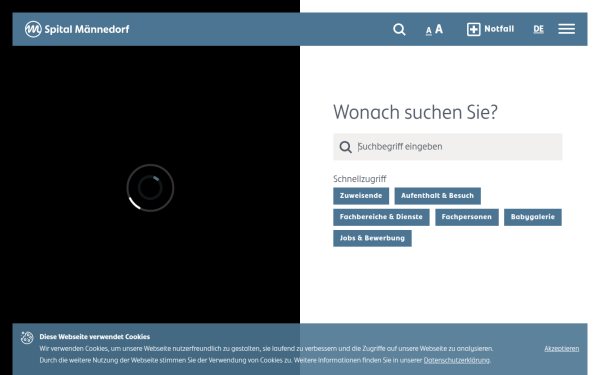Open search via header magnifier icon
This screenshot has height=375, width=600.
pyautogui.click(x=399, y=29)
